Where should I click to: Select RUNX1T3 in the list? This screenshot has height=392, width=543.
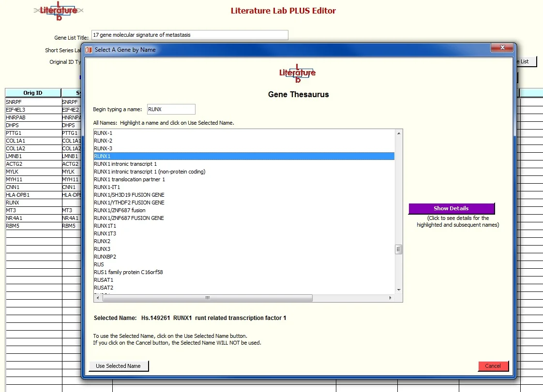coord(244,233)
